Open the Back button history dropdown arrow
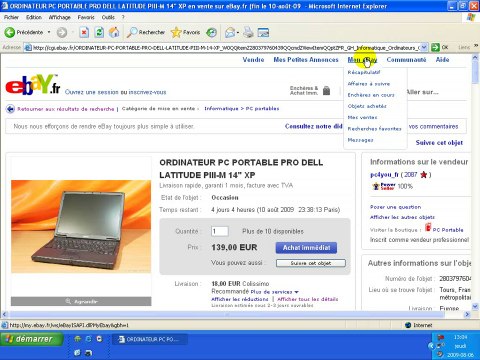This screenshot has height=360, width=480. pyautogui.click(x=49, y=32)
